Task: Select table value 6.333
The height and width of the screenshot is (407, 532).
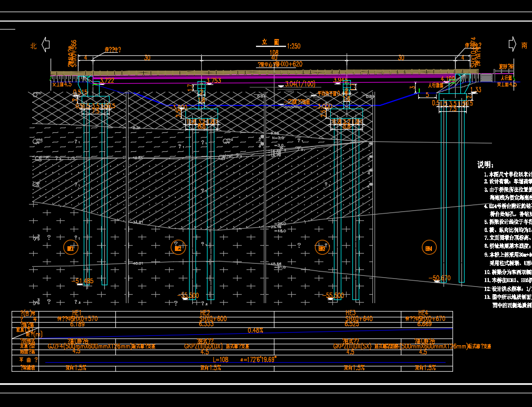Action: click(x=206, y=324)
